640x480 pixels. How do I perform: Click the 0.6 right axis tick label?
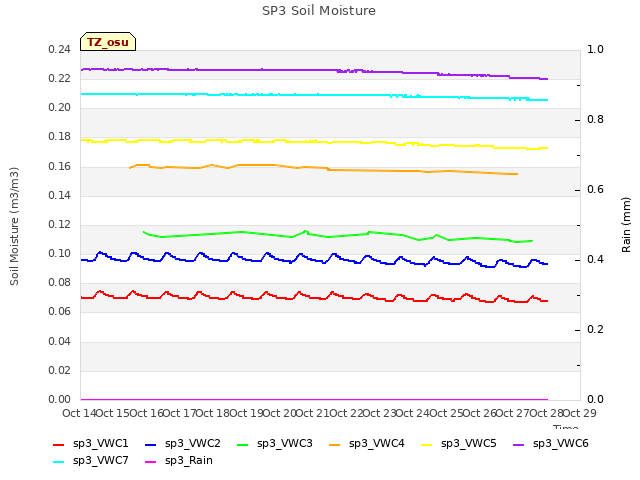[x=595, y=189]
